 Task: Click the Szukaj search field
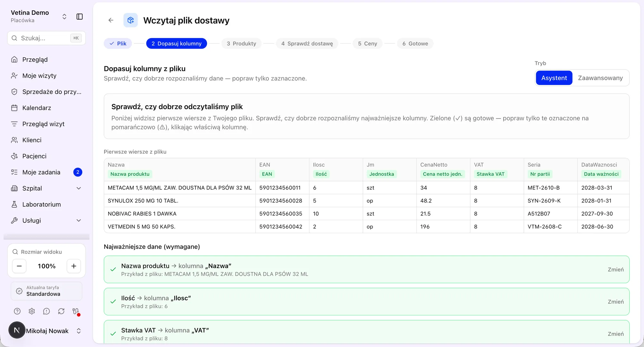pyautogui.click(x=46, y=38)
